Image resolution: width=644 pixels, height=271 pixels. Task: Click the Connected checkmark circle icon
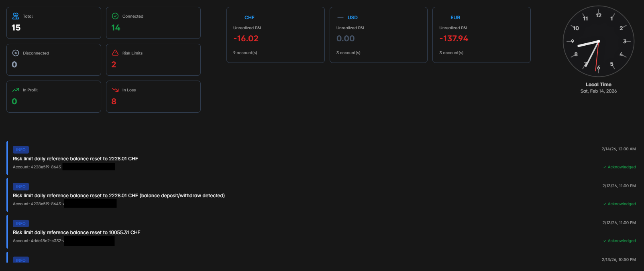[x=115, y=16]
